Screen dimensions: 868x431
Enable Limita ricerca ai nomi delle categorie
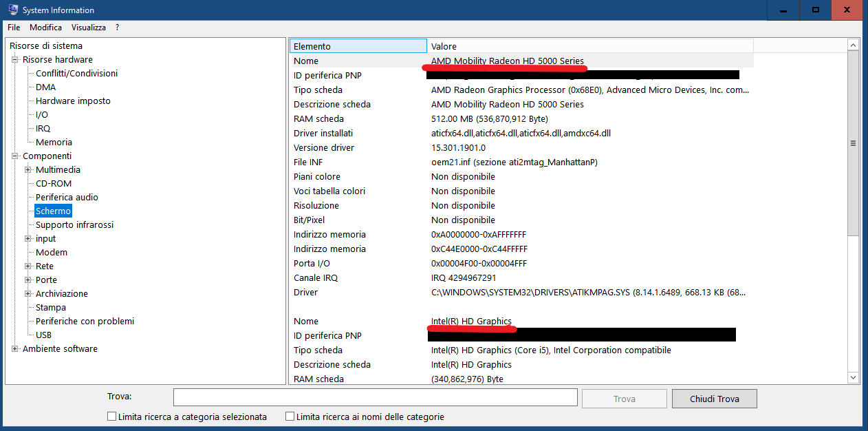[290, 417]
